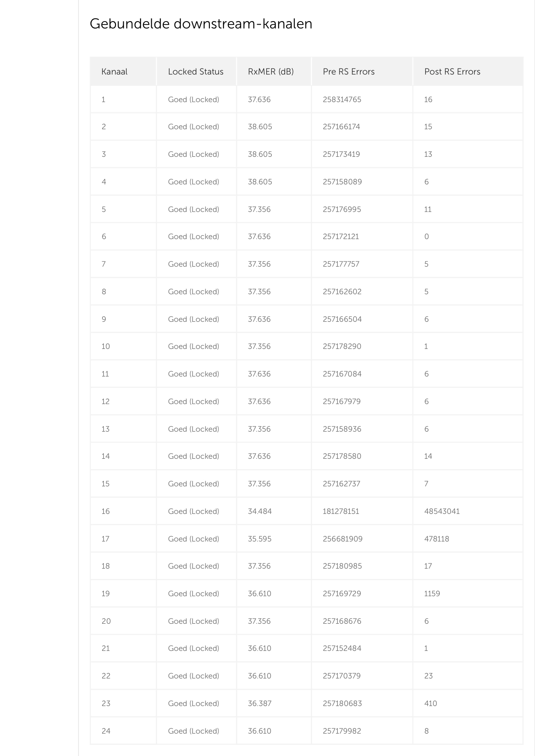
Task: Select Post RS Errors value 478118
Action: pyautogui.click(x=436, y=539)
